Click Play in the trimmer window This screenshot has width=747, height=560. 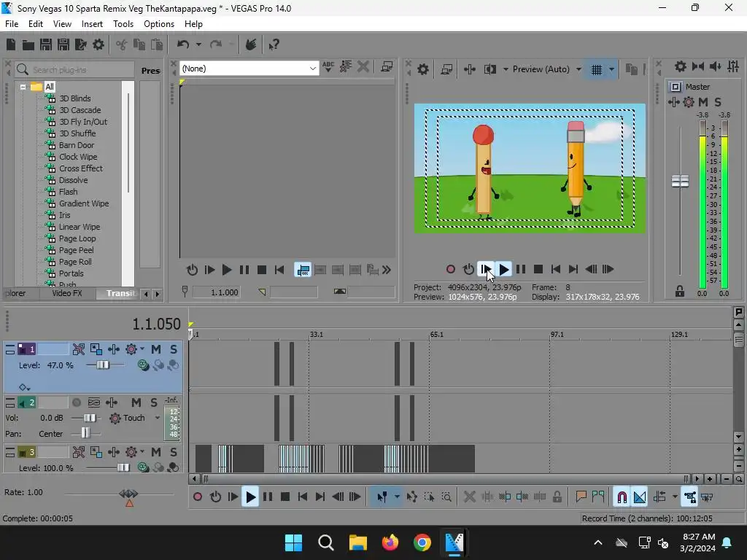click(x=227, y=270)
